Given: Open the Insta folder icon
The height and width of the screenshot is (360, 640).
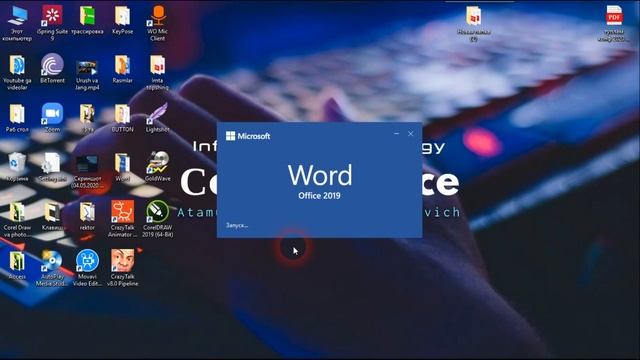Looking at the screenshot, I should 158,73.
